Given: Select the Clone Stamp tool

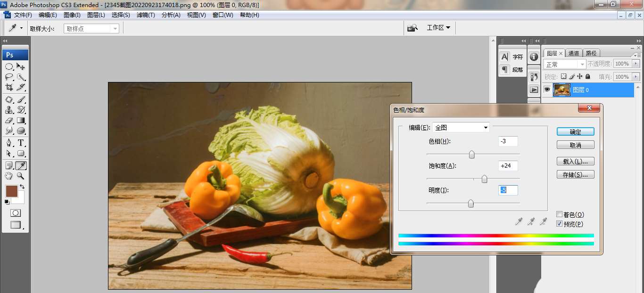Looking at the screenshot, I should pos(9,110).
